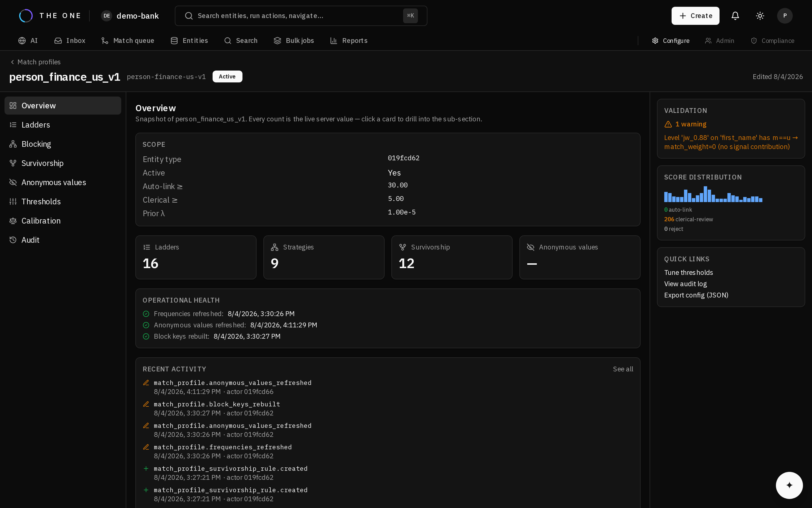This screenshot has width=812, height=508.
Task: Select Audit in the sidebar
Action: (63, 240)
